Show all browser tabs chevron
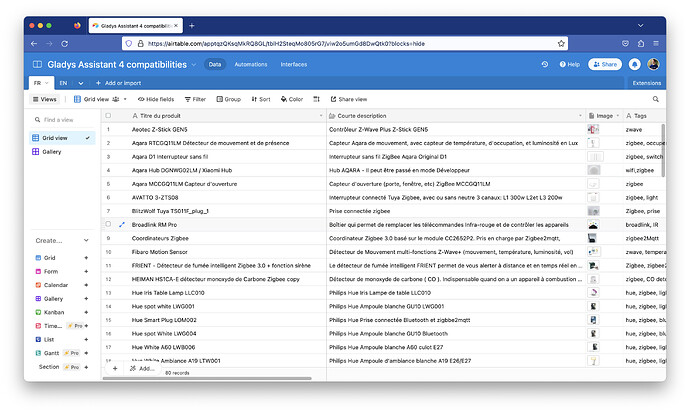Viewport: 690px width, 412px height. tap(641, 26)
